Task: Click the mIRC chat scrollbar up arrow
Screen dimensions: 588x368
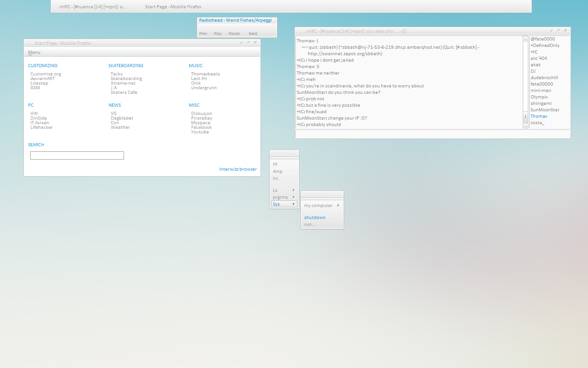Action: (526, 39)
